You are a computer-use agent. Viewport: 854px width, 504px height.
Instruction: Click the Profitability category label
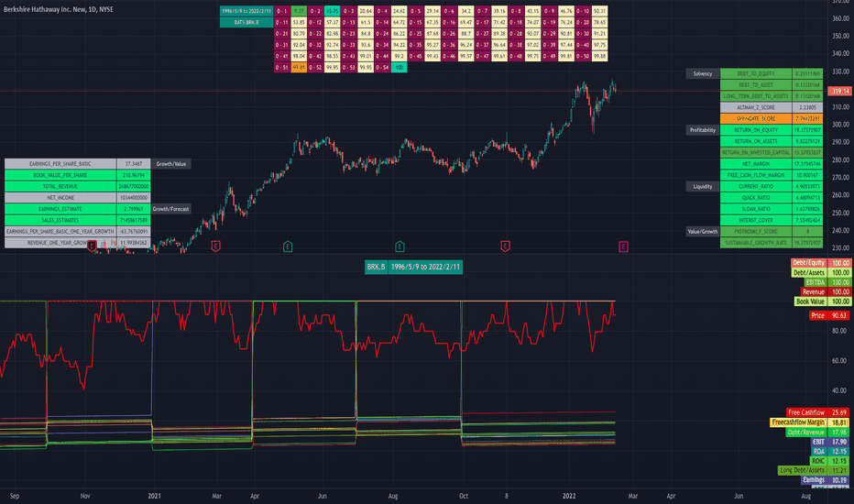tap(703, 130)
